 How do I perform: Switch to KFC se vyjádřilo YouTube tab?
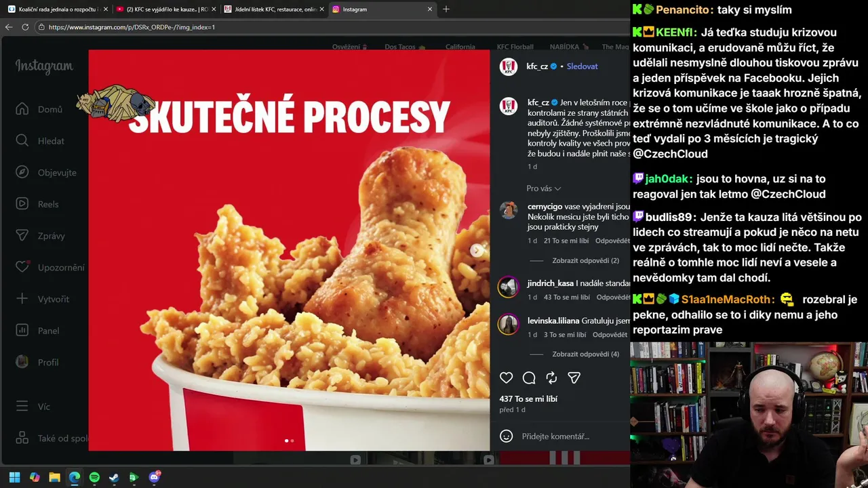pyautogui.click(x=165, y=9)
